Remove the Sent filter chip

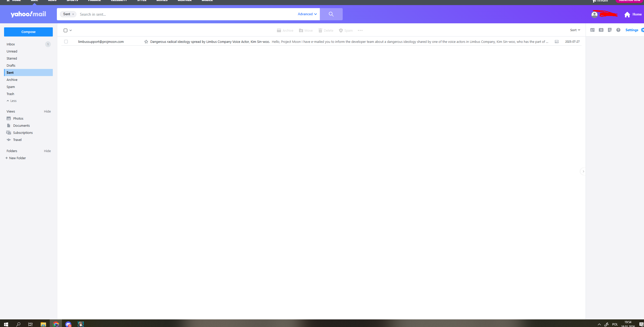tap(73, 14)
